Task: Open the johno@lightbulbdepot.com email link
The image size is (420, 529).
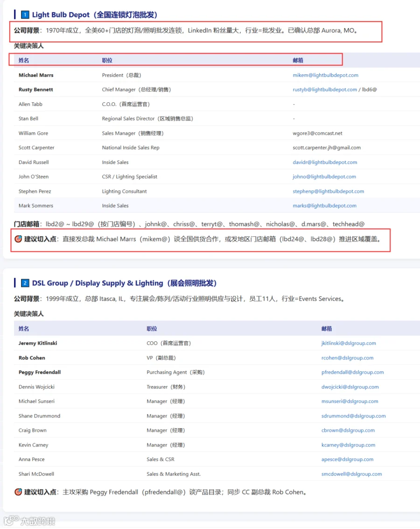Action: (324, 177)
